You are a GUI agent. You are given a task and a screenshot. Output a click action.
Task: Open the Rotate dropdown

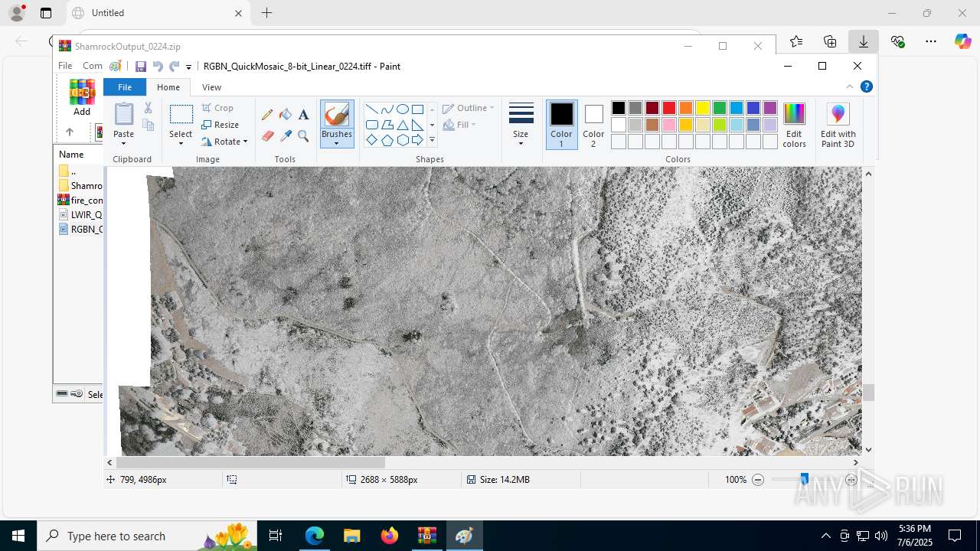224,142
